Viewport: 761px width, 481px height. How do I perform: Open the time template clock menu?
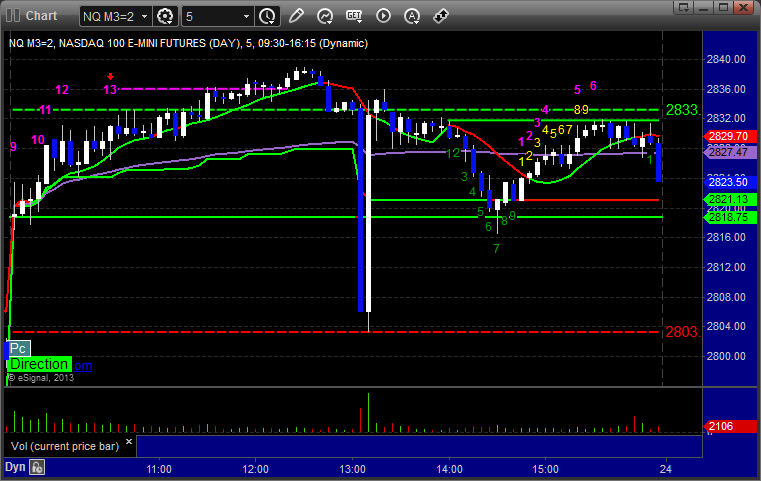pos(267,16)
